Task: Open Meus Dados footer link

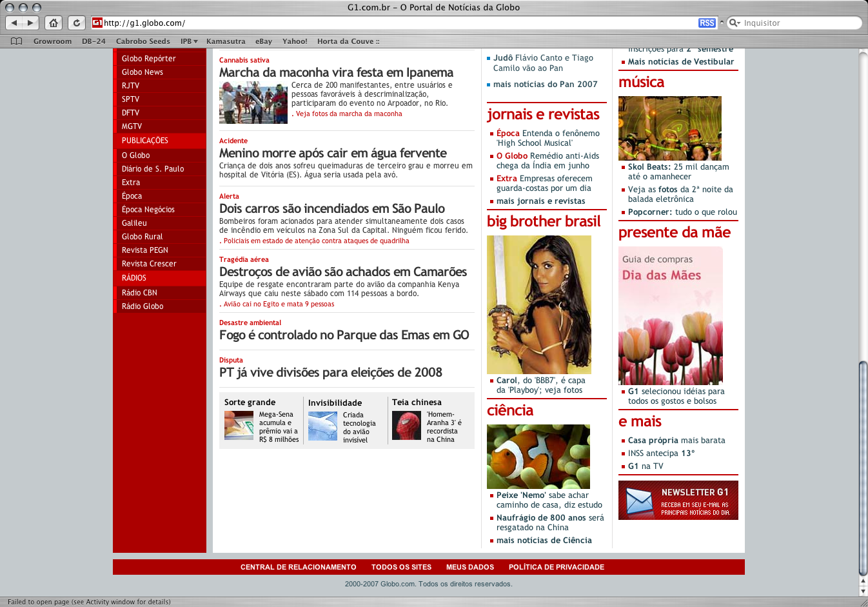Action: click(469, 567)
